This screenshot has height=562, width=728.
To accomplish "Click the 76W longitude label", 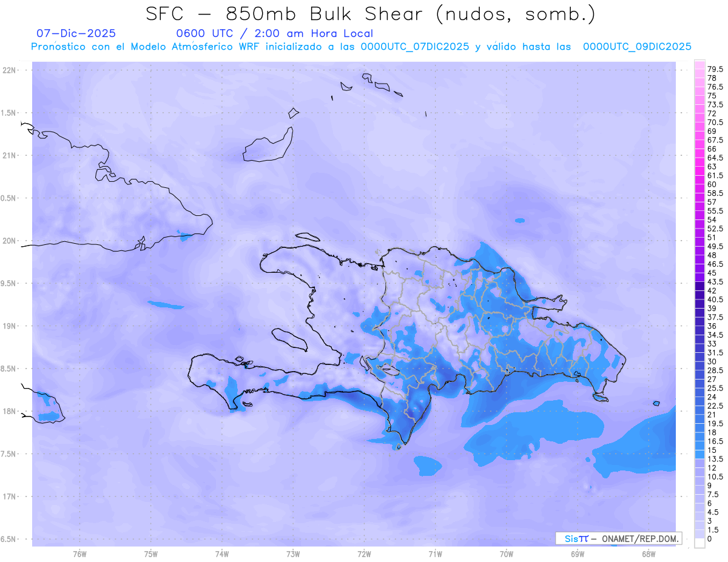I will pos(79,554).
